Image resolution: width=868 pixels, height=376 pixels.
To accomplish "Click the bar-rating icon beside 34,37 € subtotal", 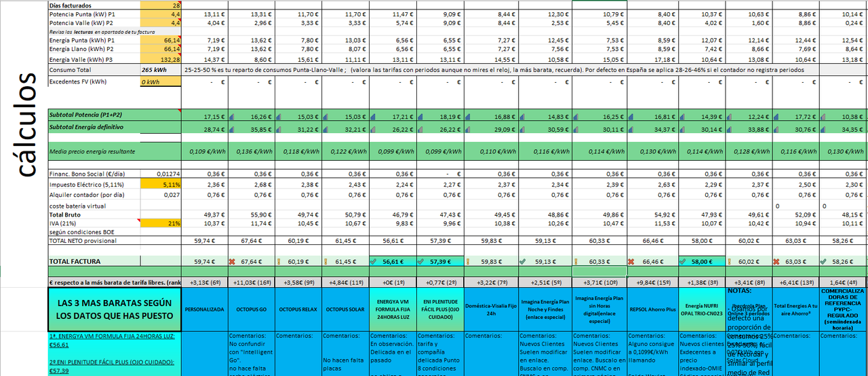I will (x=631, y=129).
